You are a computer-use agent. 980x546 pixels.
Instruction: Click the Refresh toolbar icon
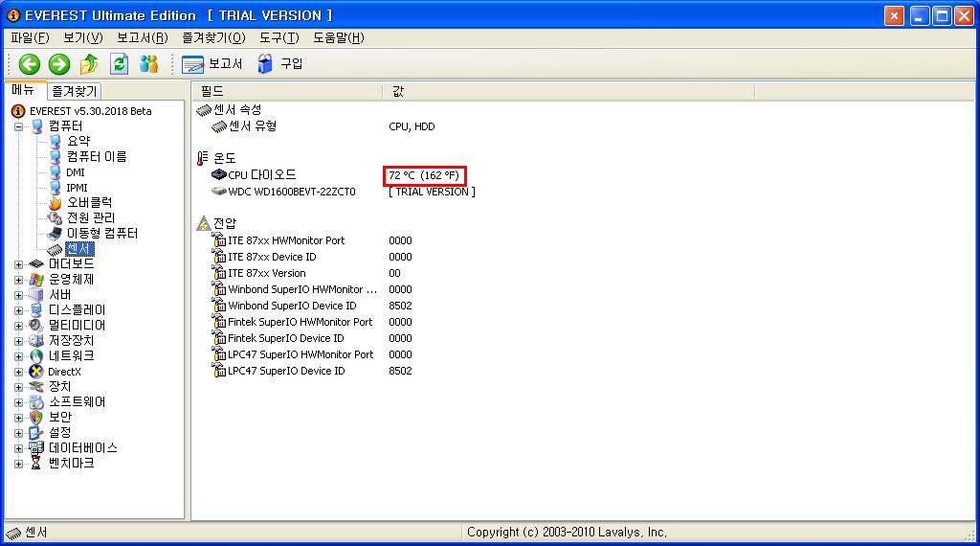119,64
